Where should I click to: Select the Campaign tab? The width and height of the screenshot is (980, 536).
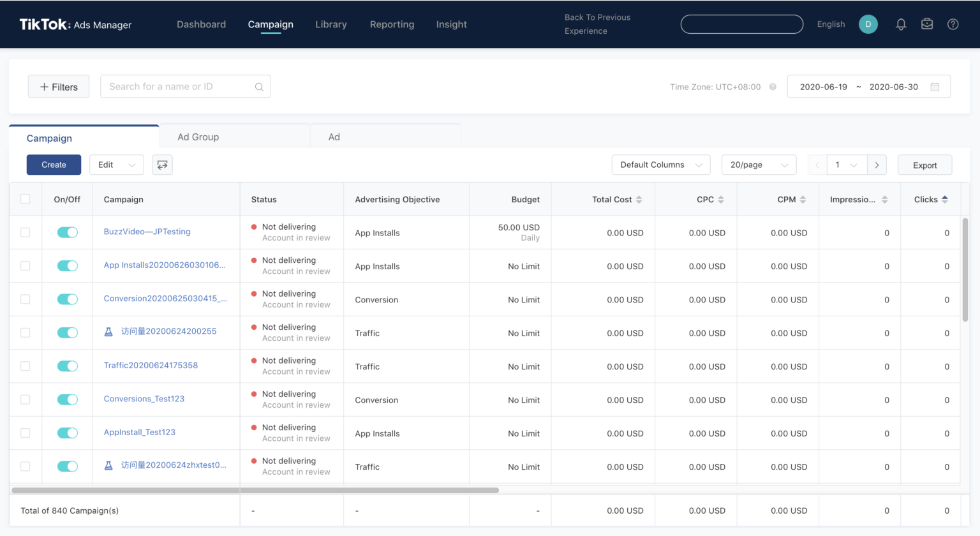pos(84,137)
